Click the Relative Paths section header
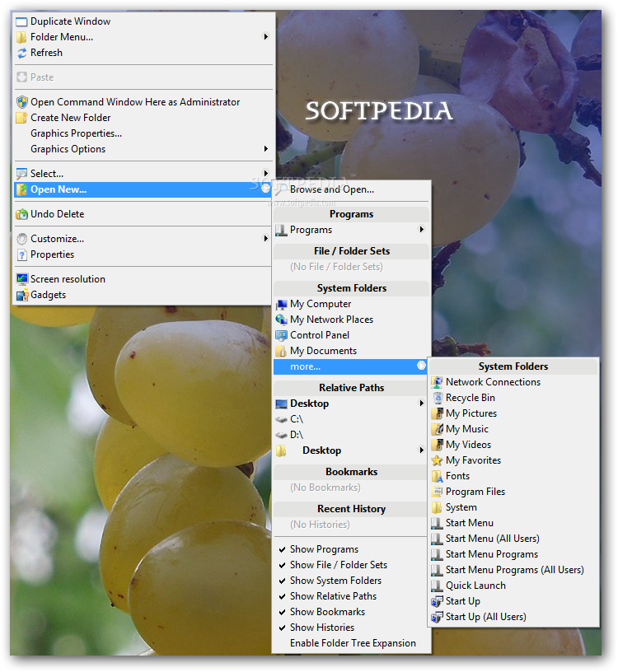Image resolution: width=618 pixels, height=672 pixels. pos(351,388)
